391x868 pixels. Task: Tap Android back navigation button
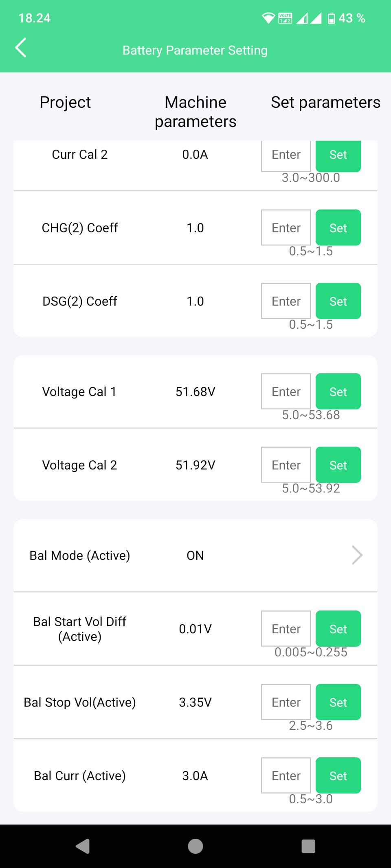pyautogui.click(x=83, y=846)
